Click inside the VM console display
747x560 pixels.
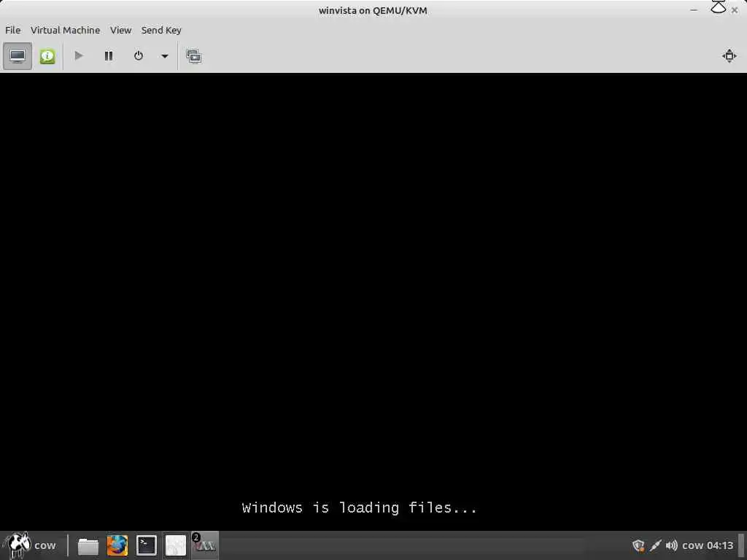373,302
